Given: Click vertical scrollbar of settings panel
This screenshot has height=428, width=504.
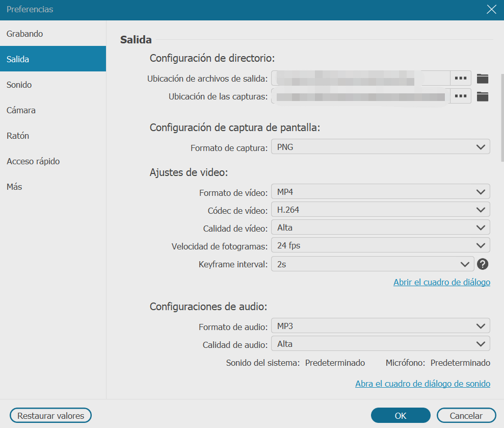Looking at the screenshot, I should pyautogui.click(x=502, y=117).
